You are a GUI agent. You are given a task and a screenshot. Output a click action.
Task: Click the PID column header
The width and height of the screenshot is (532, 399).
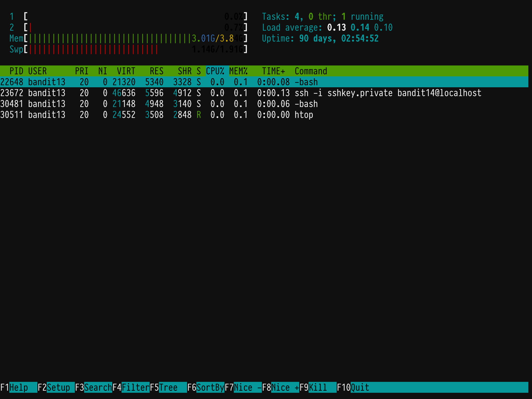[16, 71]
